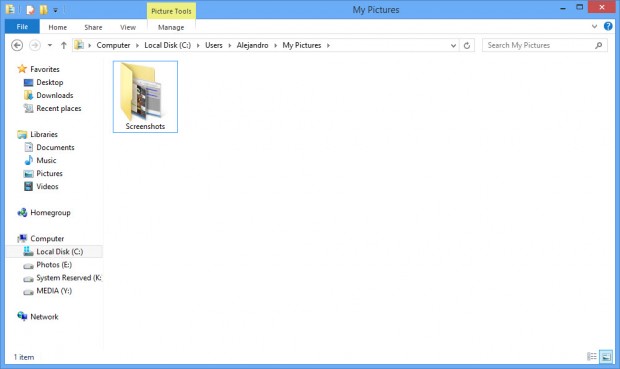Go up one folder level
This screenshot has width=620, height=369.
(63, 45)
